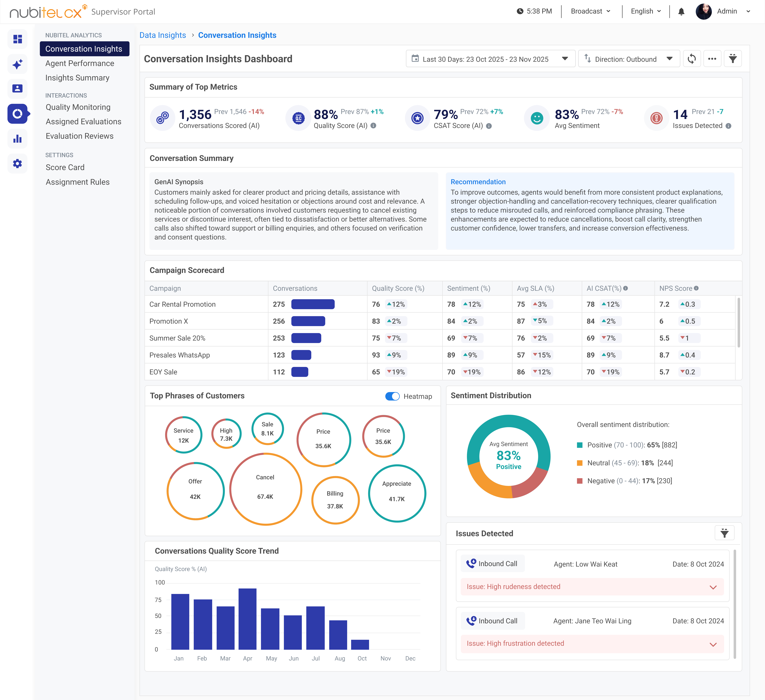Click the red Issues Detected alert icon
Viewport: 765px width, 700px height.
point(656,118)
